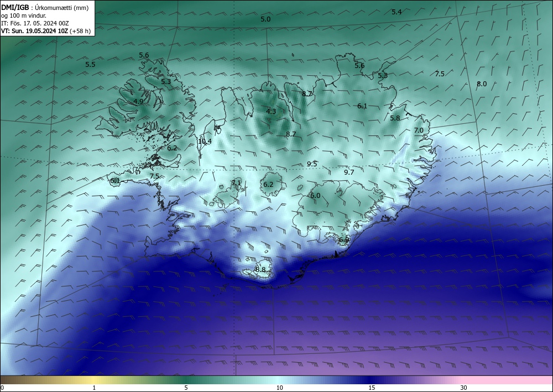The width and height of the screenshot is (553, 392).
Task: Click the '0' tick on the color scale
Action: pyautogui.click(x=2, y=388)
